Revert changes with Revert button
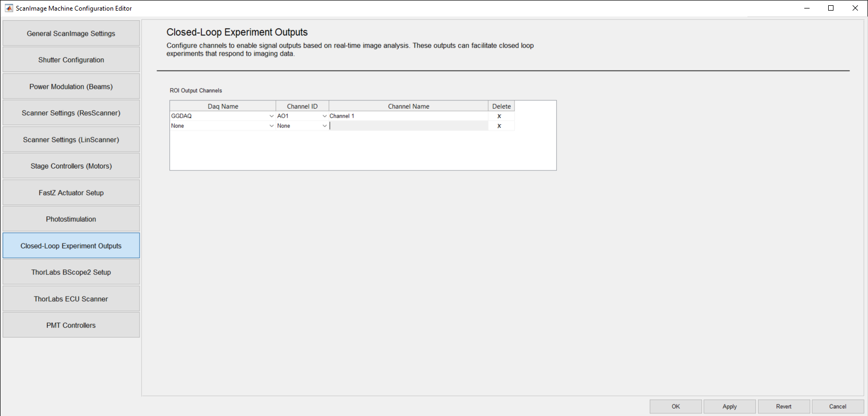The width and height of the screenshot is (868, 416). click(x=784, y=406)
